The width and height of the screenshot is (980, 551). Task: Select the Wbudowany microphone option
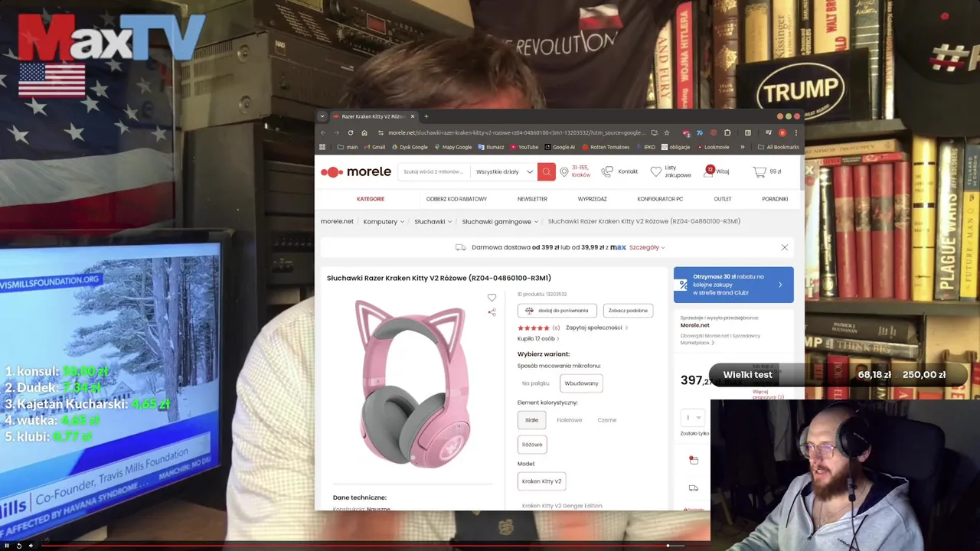click(x=581, y=383)
